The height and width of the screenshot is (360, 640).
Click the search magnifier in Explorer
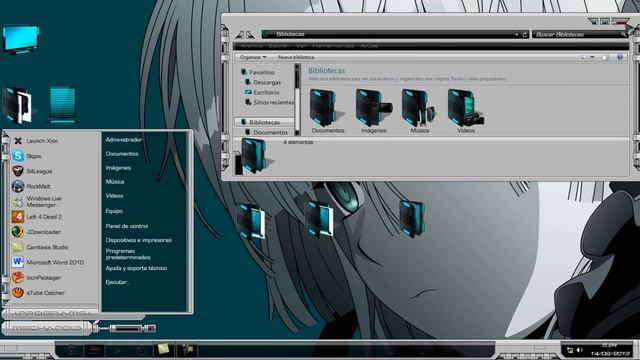(x=623, y=35)
